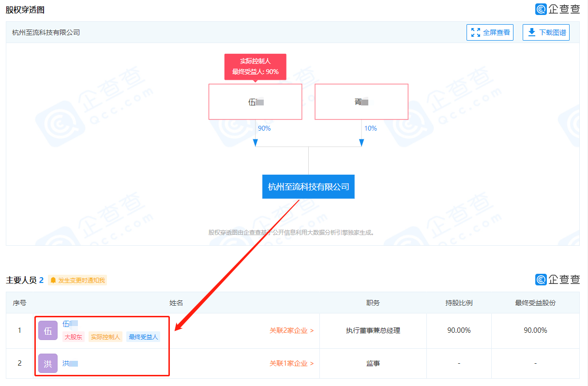Click the 企查查 logo beside key personnel
This screenshot has width=588, height=386.
(557, 280)
